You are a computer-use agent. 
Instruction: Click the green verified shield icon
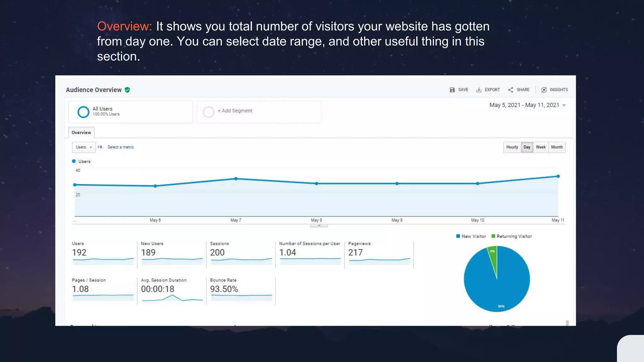tap(127, 90)
